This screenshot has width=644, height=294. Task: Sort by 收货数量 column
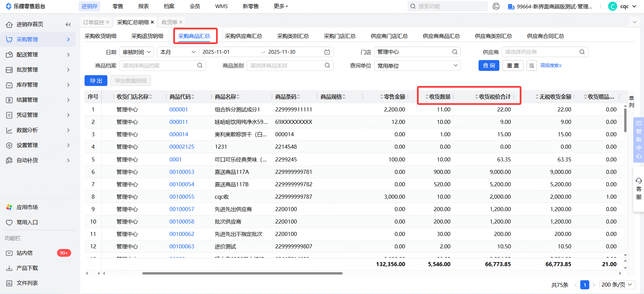(x=438, y=97)
